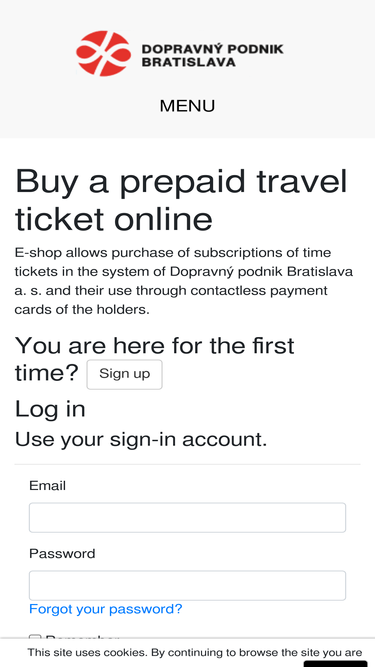Screen dimensions: 375x667
Task: Click the E-shop description paragraph
Action: (x=184, y=281)
